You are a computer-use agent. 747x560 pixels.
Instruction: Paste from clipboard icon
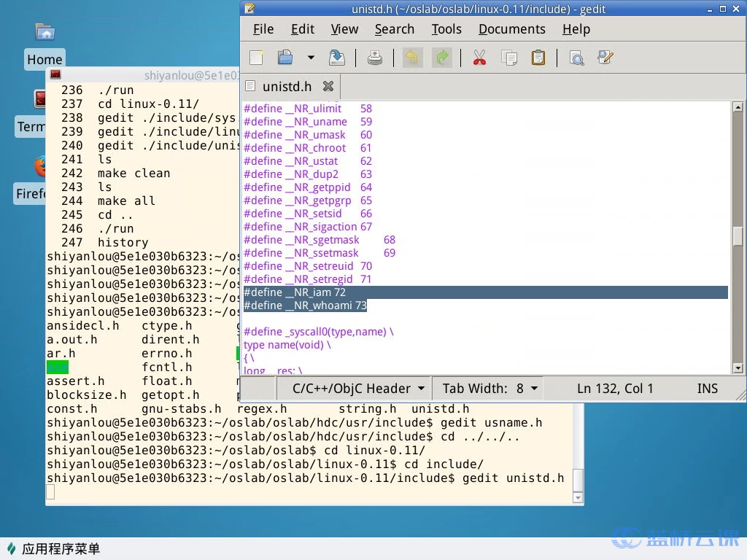pyautogui.click(x=538, y=58)
